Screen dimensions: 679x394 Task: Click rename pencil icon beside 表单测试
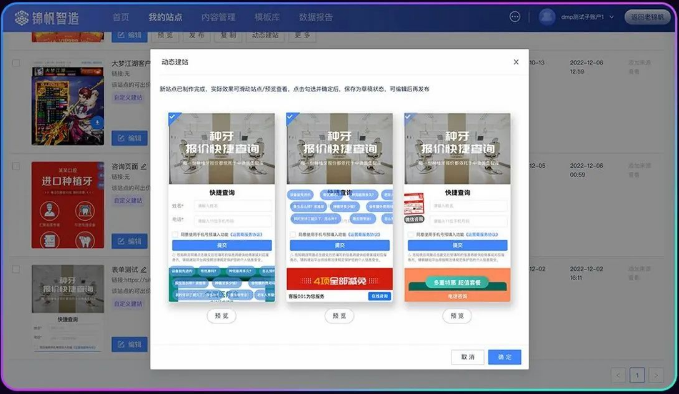[143, 269]
